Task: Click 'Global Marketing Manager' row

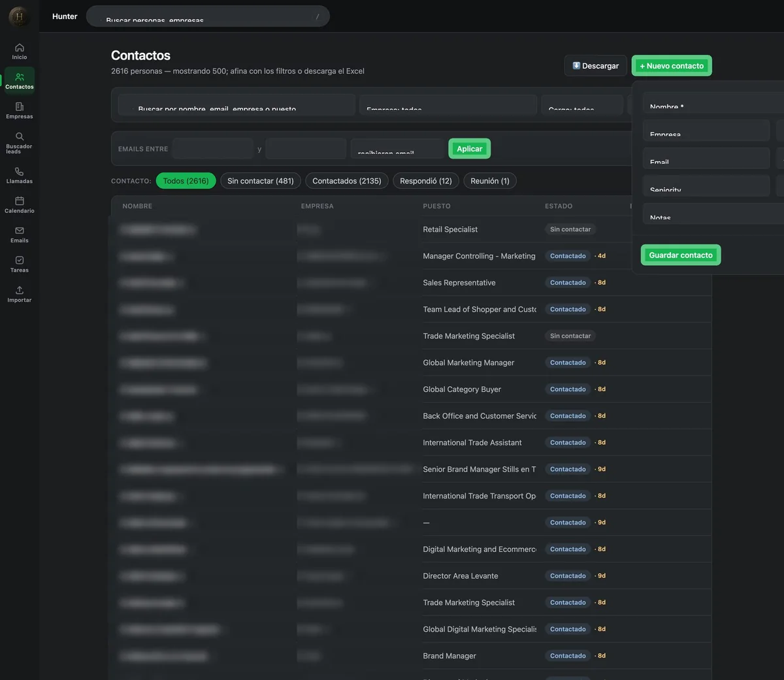Action: coord(411,363)
